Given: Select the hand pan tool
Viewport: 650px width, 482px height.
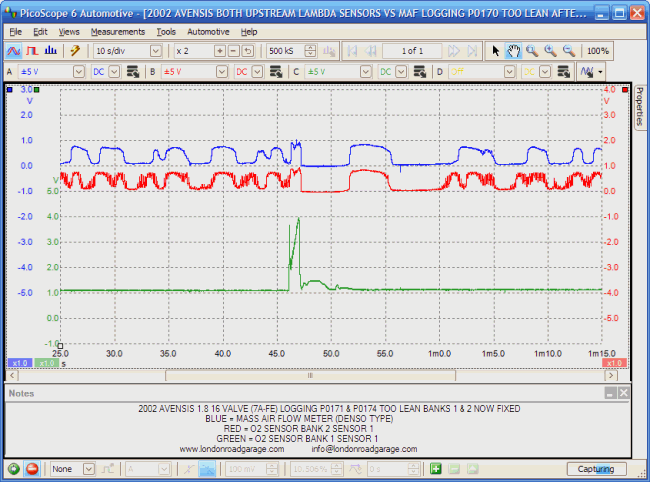Looking at the screenshot, I should pos(513,50).
